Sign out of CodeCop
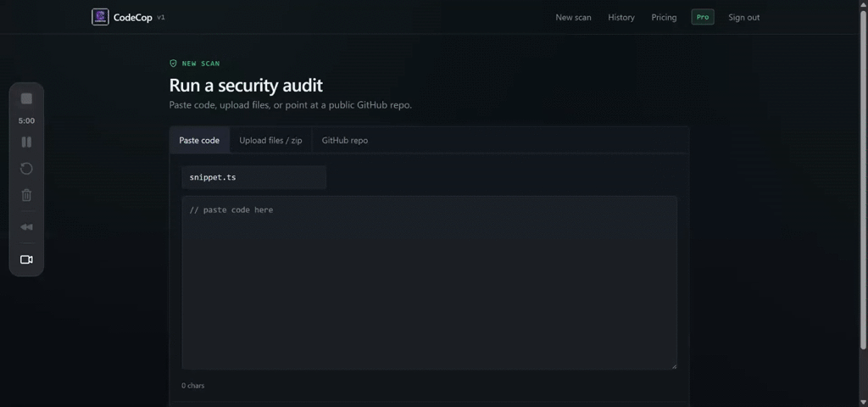Viewport: 868px width, 407px height. [x=744, y=17]
